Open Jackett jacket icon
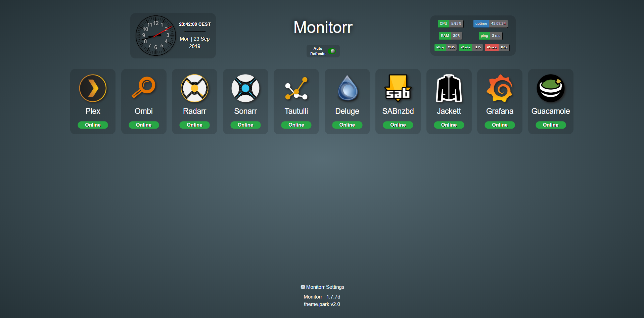Image resolution: width=644 pixels, height=318 pixels. click(449, 88)
